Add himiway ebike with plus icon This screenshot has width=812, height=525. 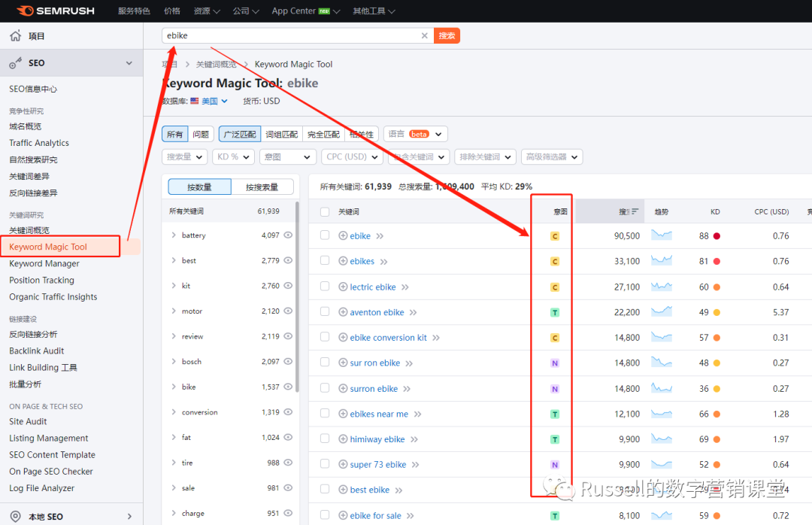tap(343, 439)
